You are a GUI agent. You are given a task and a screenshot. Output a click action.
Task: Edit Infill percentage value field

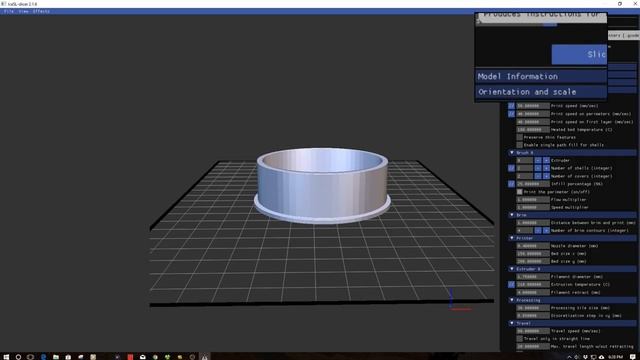click(533, 184)
